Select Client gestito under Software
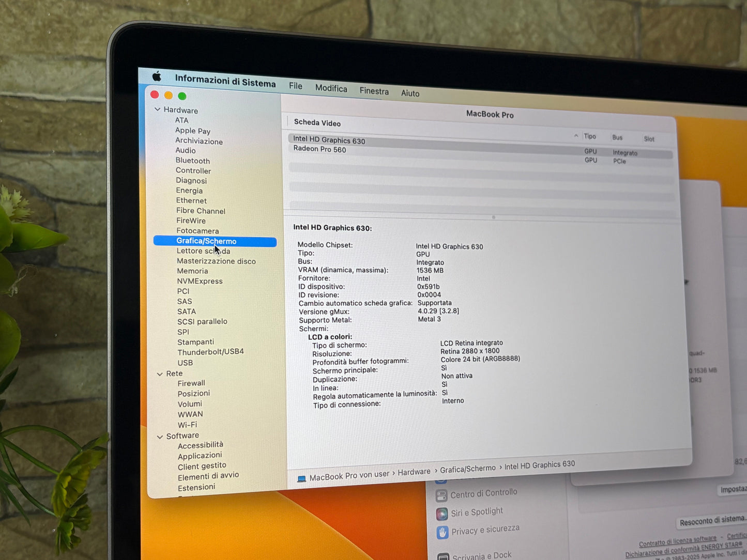The width and height of the screenshot is (747, 560). (202, 466)
